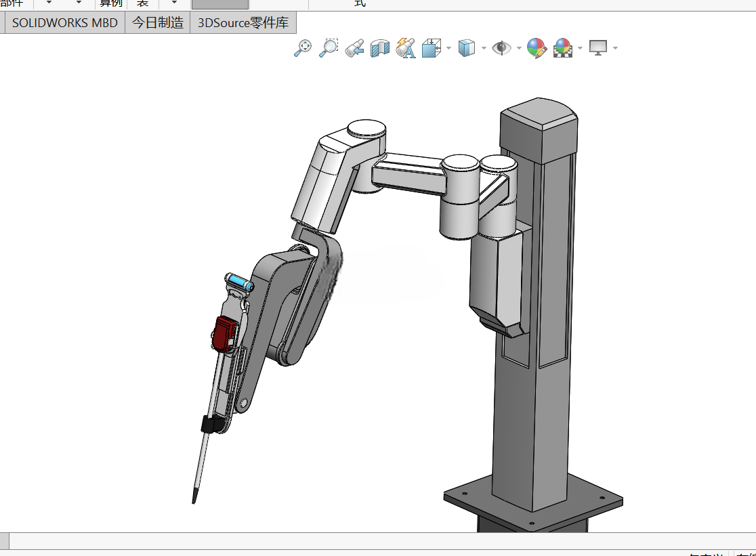
Task: Switch to the SOLIDWORKS MBD tab
Action: [64, 22]
